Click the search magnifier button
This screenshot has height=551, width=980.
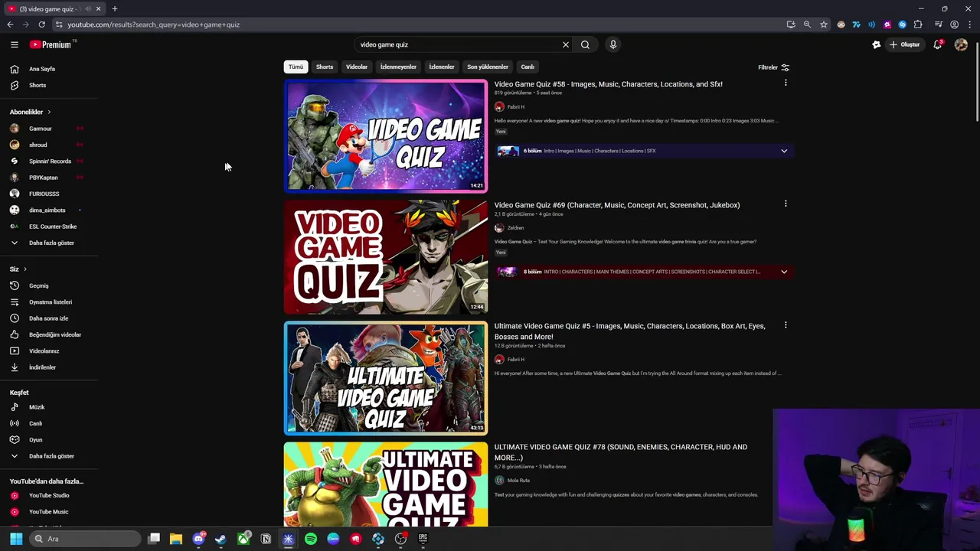[x=585, y=44]
